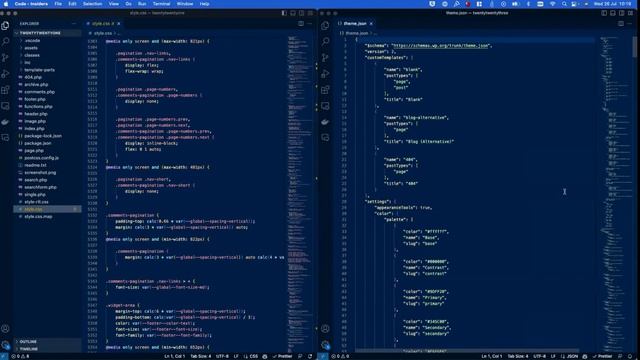Open Remote Explorer in left window activity bar
This screenshot has width=640, height=360.
pos(5,106)
